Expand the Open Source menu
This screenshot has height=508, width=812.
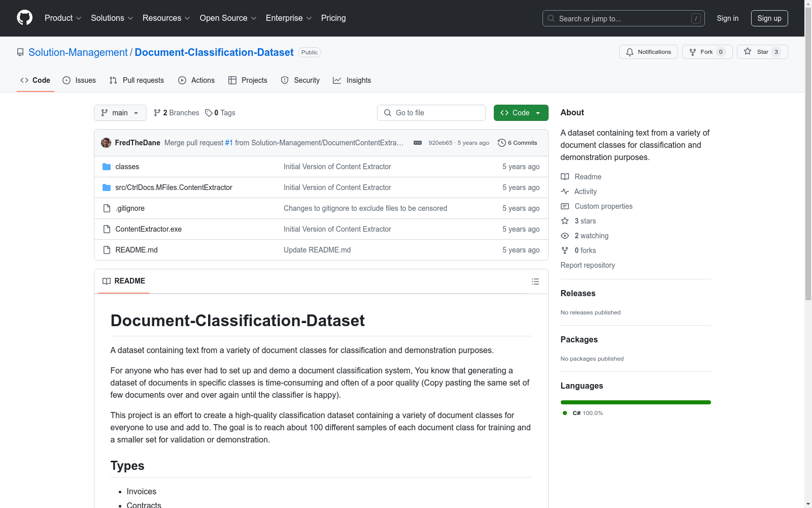click(228, 18)
